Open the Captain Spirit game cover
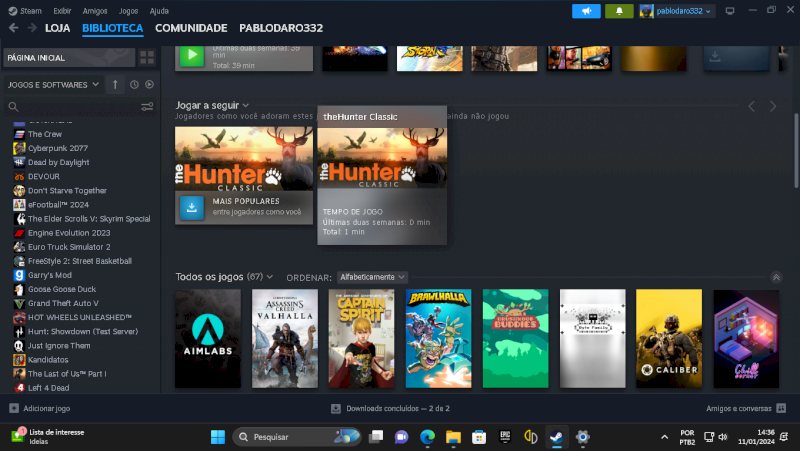 (361, 339)
